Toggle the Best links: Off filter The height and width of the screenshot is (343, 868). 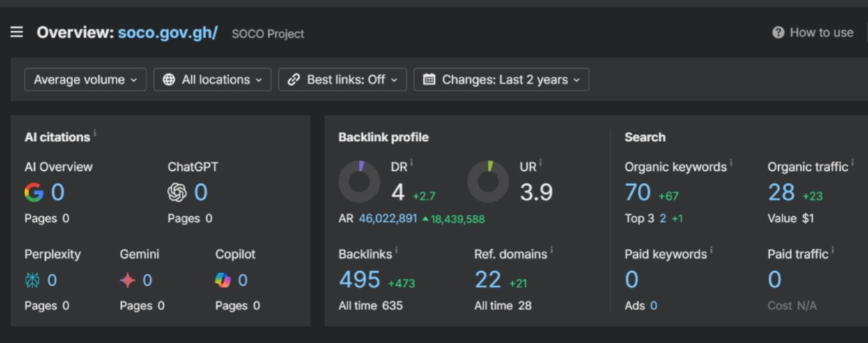343,79
